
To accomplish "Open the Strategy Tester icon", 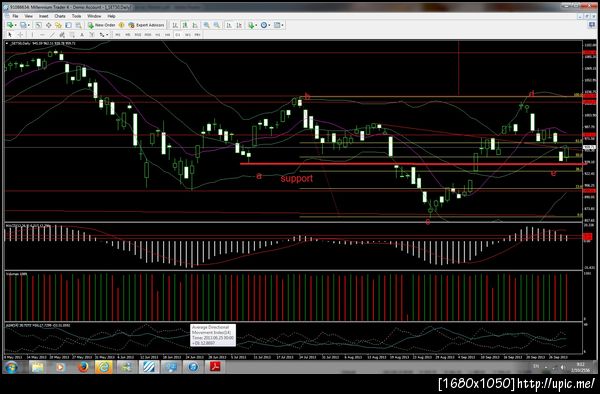I will pos(78,25).
